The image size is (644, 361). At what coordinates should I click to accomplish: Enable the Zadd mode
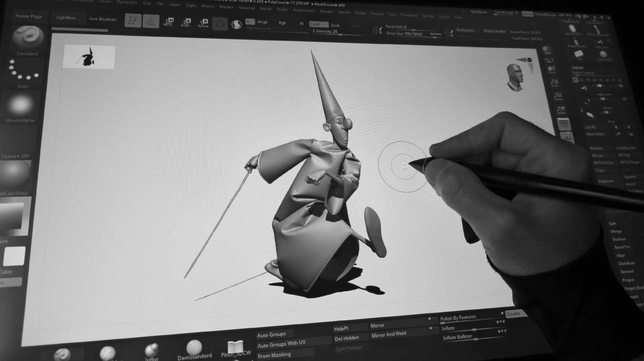tap(318, 24)
